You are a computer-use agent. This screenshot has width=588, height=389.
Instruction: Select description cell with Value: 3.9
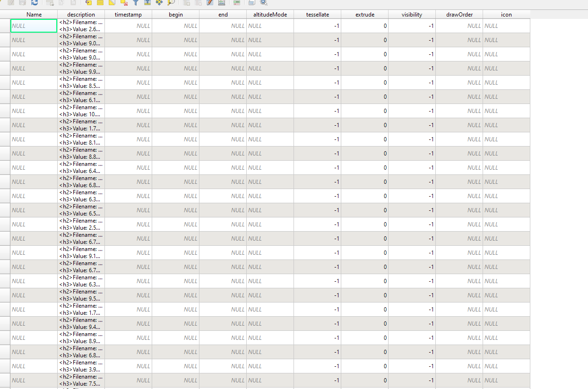pos(81,366)
